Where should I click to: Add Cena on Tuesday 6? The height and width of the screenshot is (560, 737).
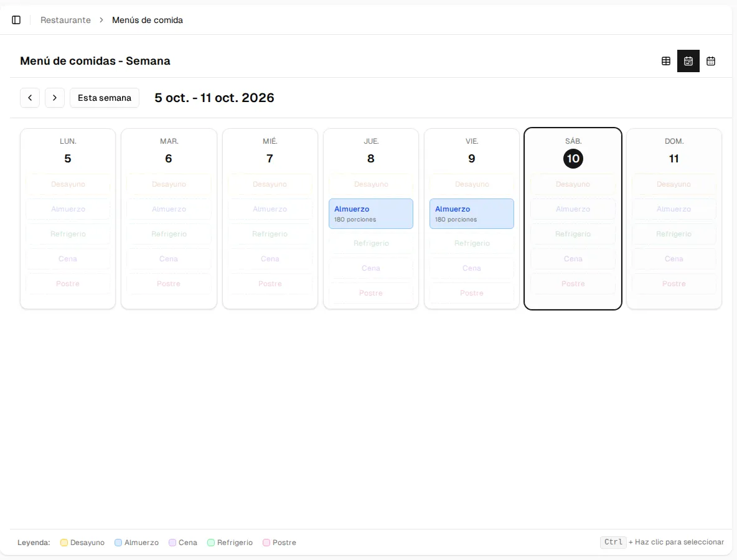pyautogui.click(x=169, y=259)
